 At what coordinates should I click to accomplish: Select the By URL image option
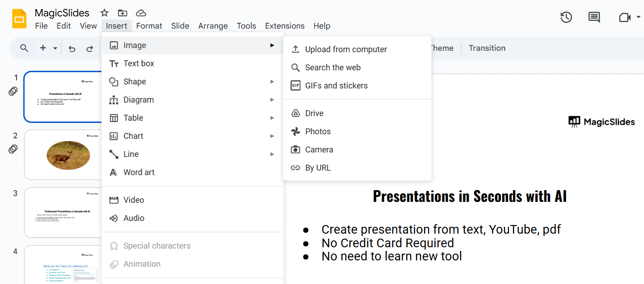coord(318,168)
